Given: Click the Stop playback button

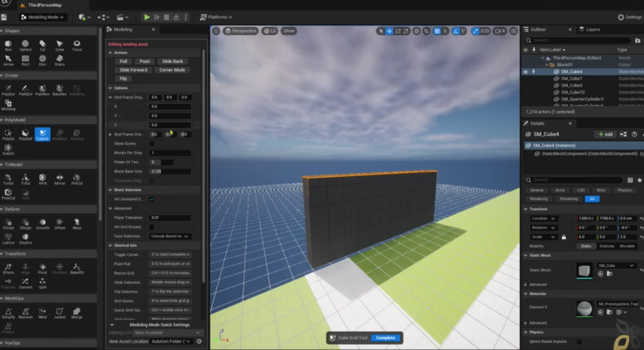Looking at the screenshot, I should (x=166, y=17).
